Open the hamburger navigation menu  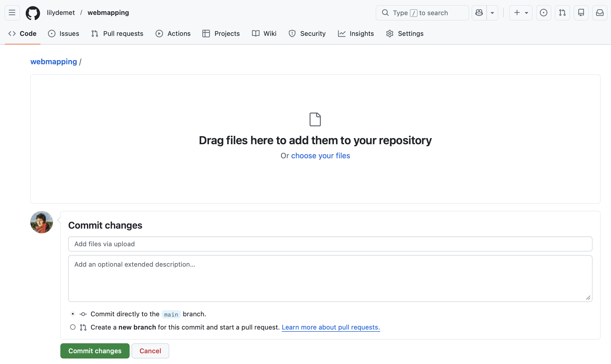coord(12,13)
